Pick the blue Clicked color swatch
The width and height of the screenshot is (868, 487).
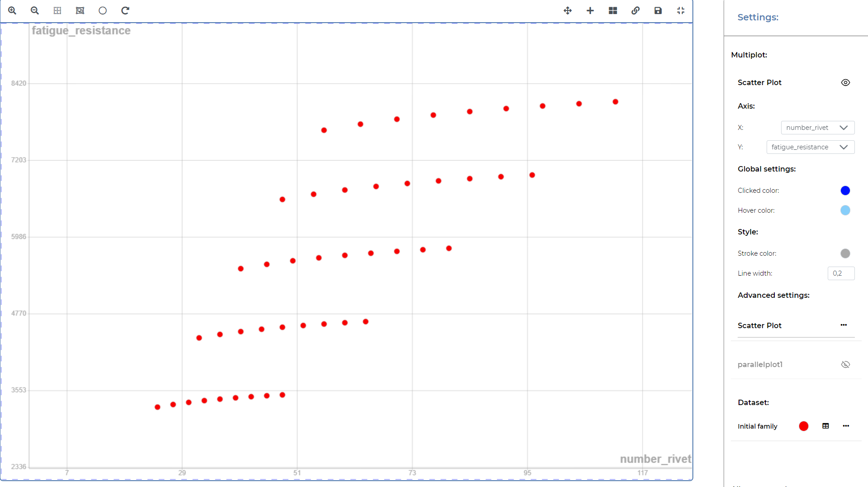[x=845, y=191]
